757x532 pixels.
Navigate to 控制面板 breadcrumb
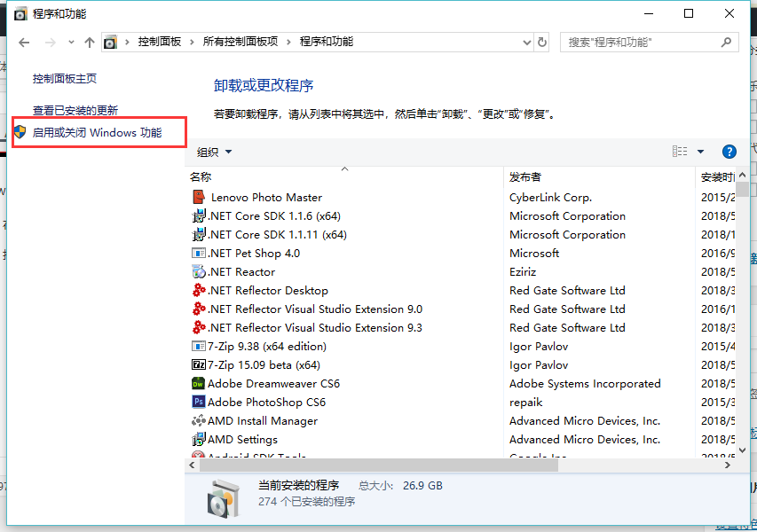click(x=160, y=42)
